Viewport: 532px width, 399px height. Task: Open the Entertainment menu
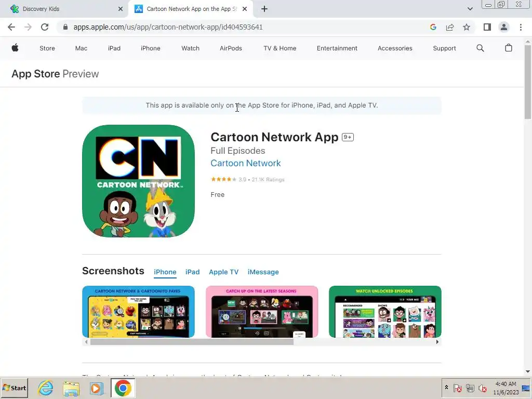(337, 48)
